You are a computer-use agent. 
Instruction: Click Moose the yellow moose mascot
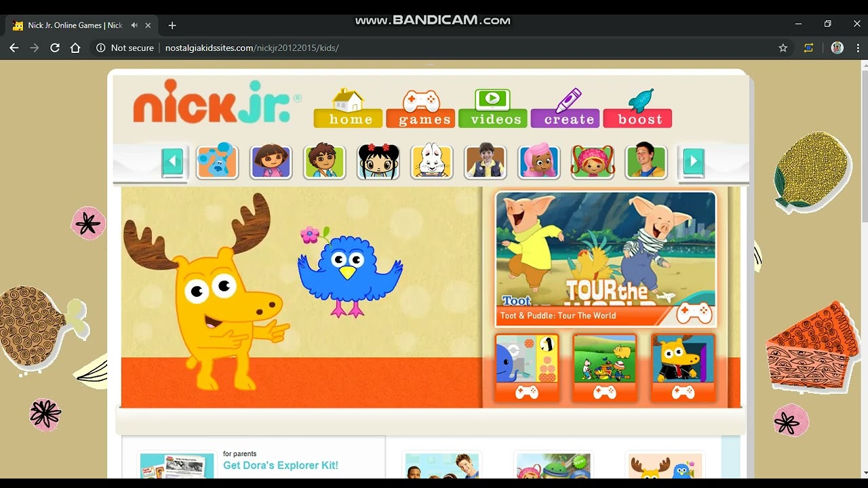coord(206,292)
